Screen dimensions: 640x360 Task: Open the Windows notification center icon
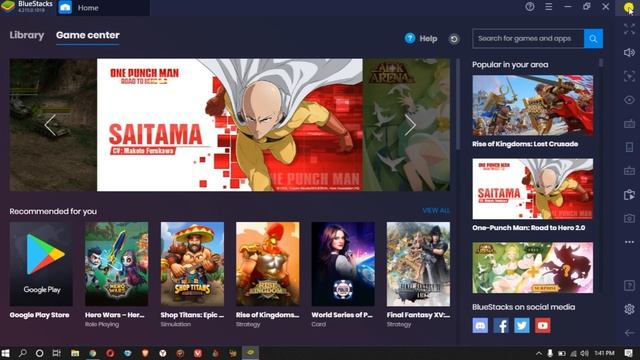click(629, 353)
